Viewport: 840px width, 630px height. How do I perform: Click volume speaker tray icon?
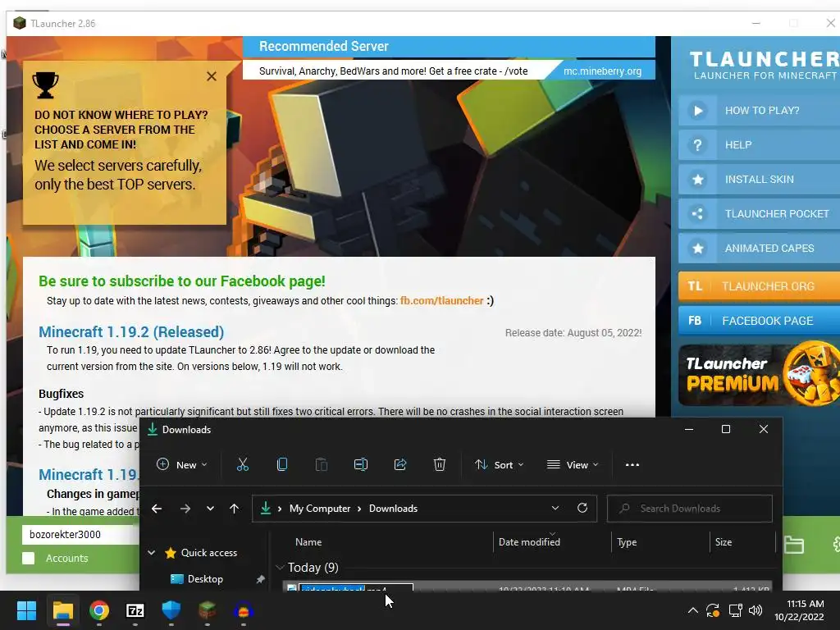pos(756,610)
